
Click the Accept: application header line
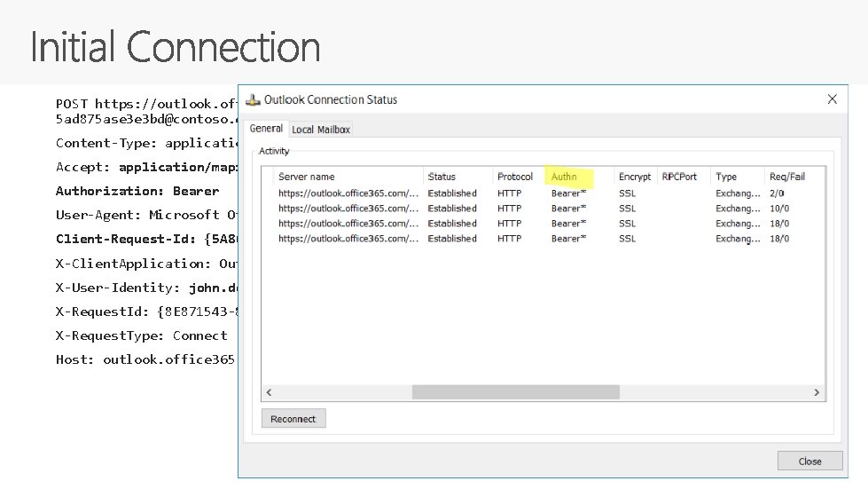point(146,167)
